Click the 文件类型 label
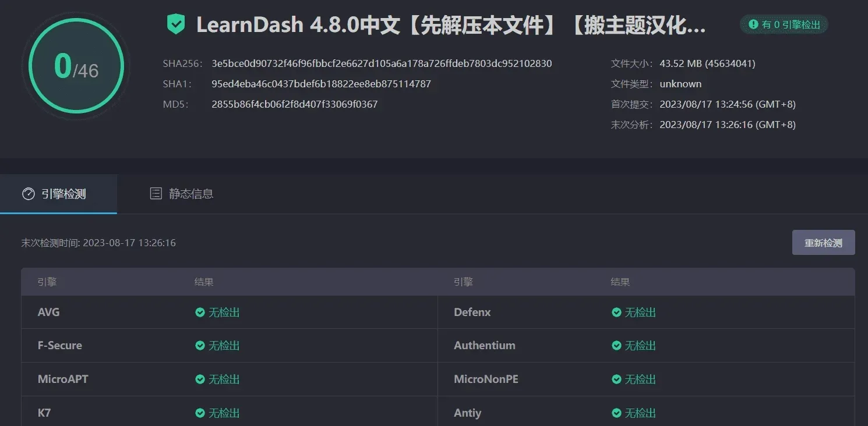 coord(632,84)
